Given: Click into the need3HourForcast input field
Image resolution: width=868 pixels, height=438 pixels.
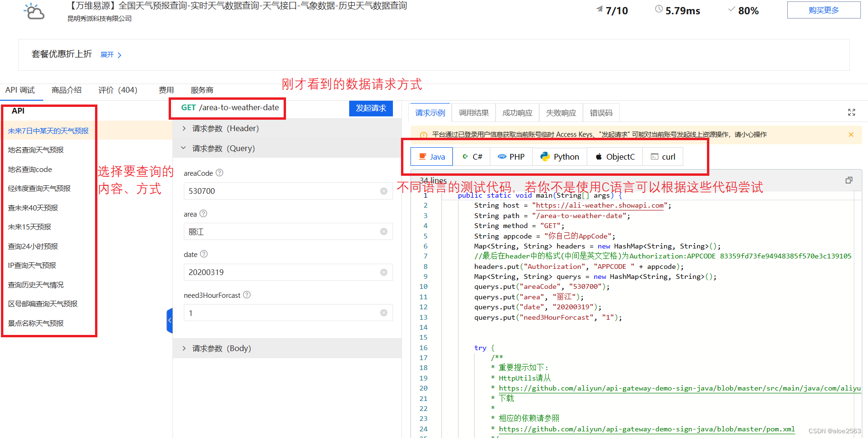Looking at the screenshot, I should [288, 313].
